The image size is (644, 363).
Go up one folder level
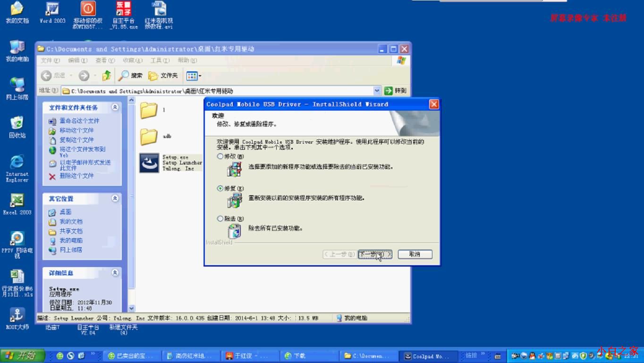[107, 76]
